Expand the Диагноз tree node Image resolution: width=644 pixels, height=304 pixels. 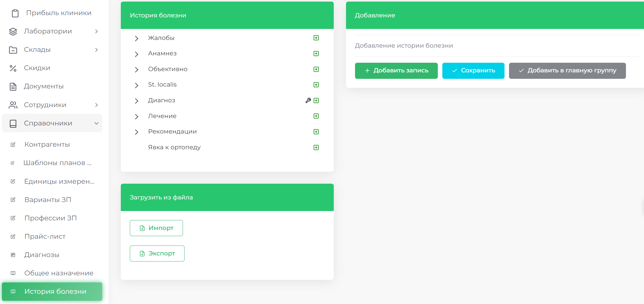coord(137,101)
